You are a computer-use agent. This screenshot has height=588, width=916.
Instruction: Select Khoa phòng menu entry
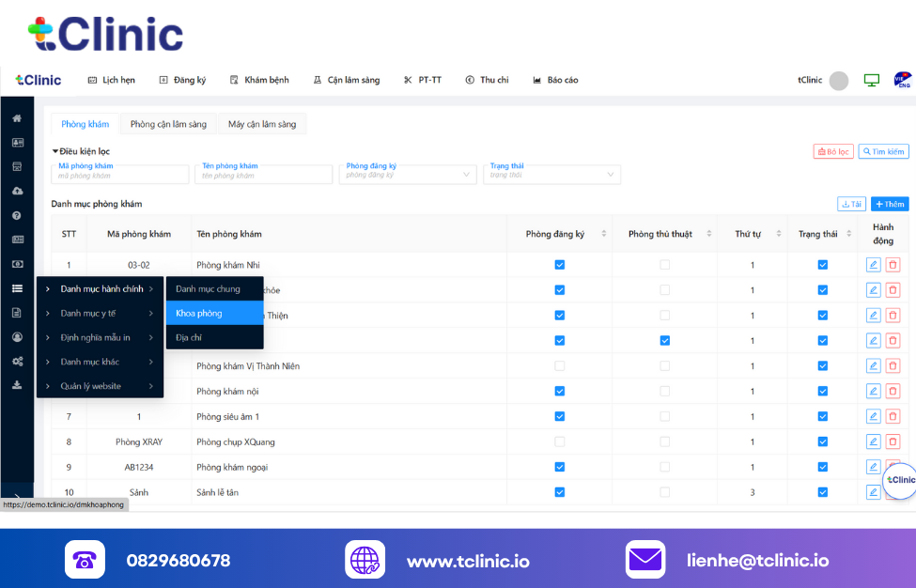coord(215,313)
